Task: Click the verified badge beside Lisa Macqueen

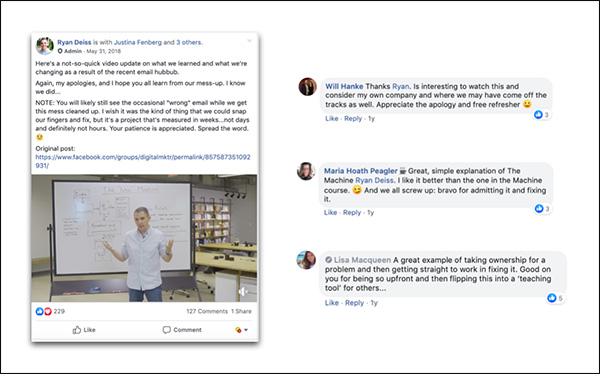Action: 328,260
